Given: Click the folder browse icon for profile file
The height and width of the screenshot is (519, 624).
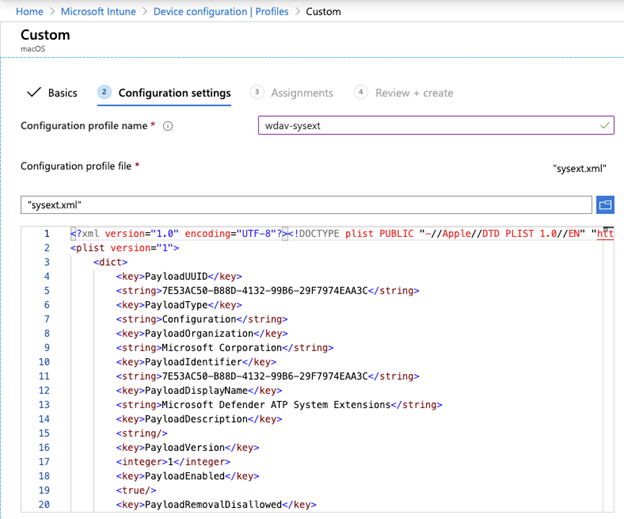Looking at the screenshot, I should pos(605,205).
